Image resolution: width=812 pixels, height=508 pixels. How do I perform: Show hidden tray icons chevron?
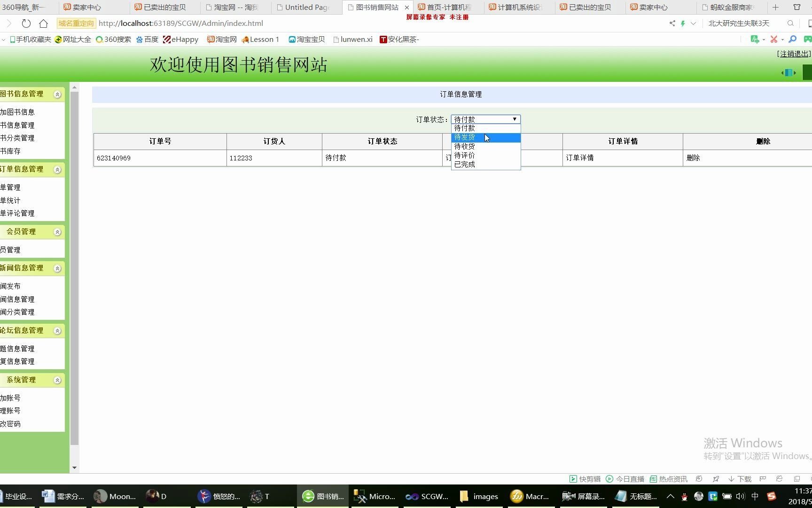670,496
